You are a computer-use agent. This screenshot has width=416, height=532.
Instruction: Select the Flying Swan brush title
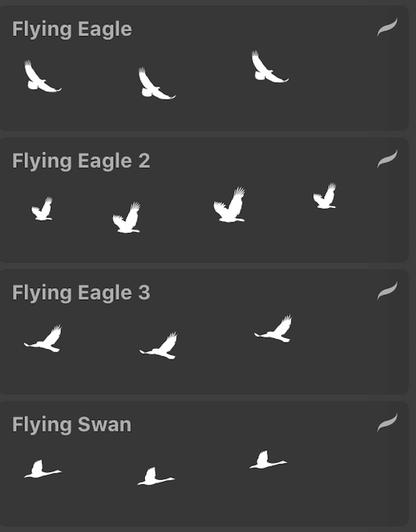point(71,424)
